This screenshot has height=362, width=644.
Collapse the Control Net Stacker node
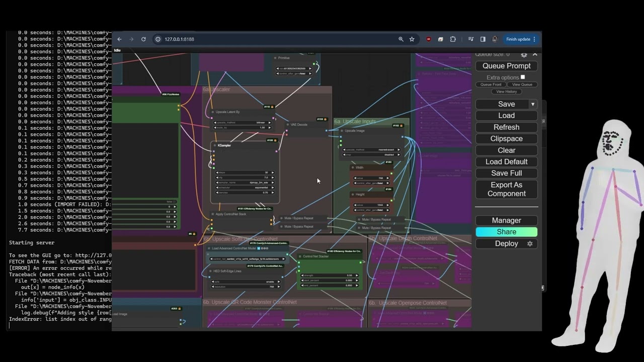(300, 256)
